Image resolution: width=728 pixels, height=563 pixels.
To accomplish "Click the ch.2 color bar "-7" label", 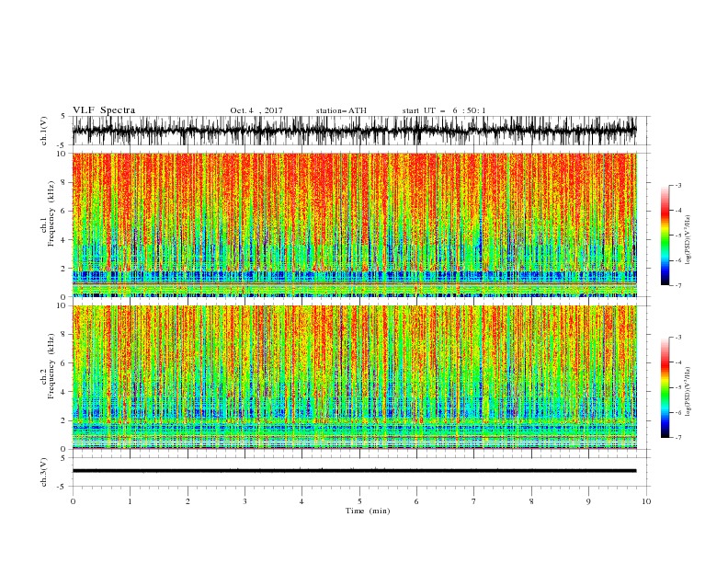I will click(677, 437).
